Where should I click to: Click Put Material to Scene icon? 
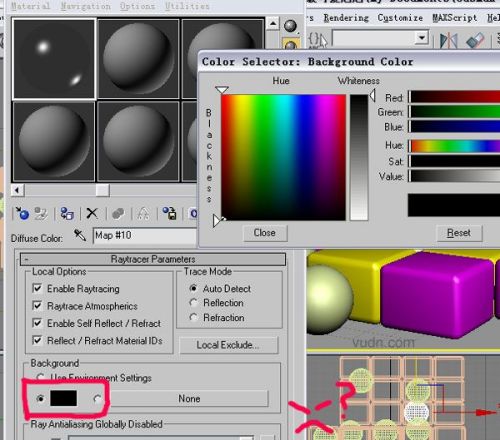click(41, 213)
